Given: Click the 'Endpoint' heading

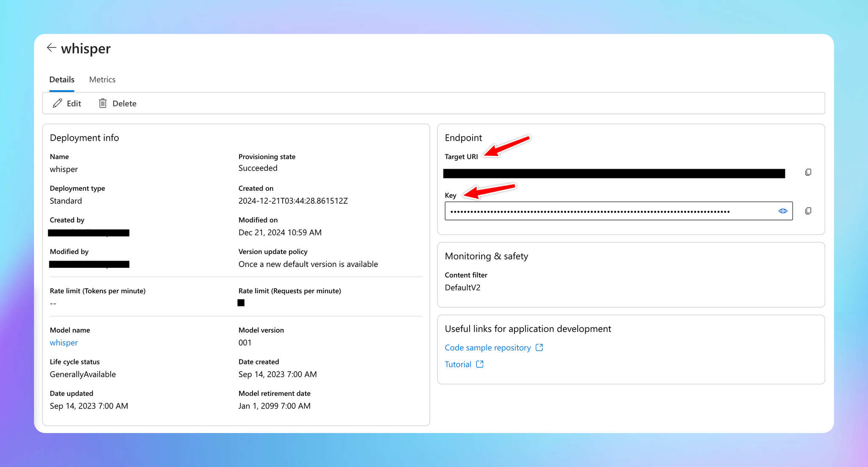Looking at the screenshot, I should 463,138.
